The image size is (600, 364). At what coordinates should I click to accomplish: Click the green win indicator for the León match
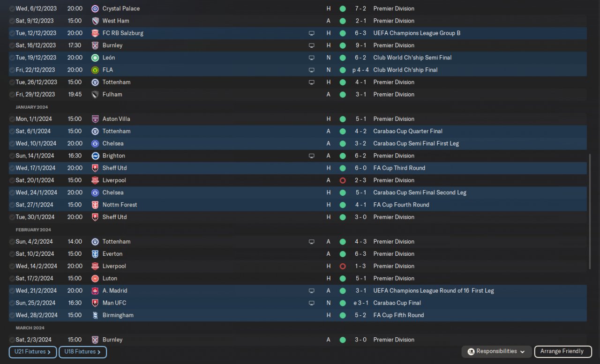[343, 58]
